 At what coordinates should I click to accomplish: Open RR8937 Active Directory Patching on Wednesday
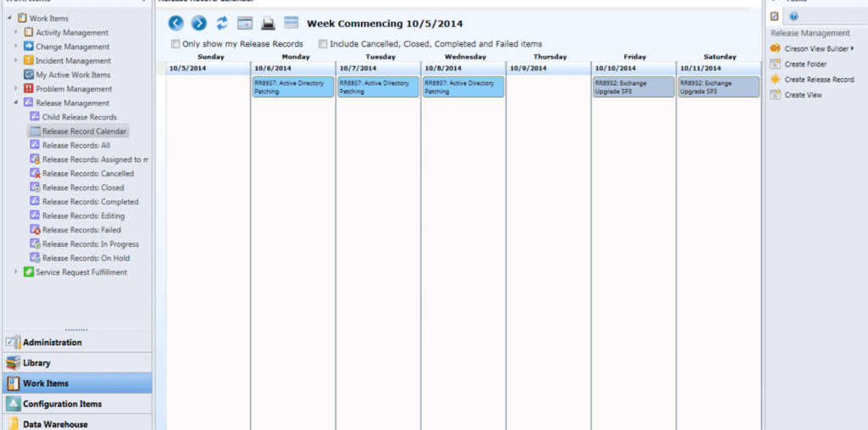(x=464, y=87)
